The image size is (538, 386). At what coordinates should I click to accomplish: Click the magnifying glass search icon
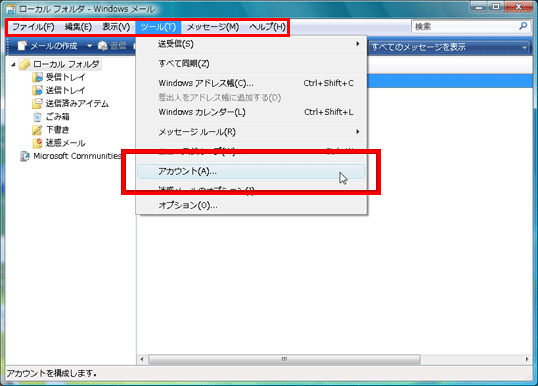[523, 26]
